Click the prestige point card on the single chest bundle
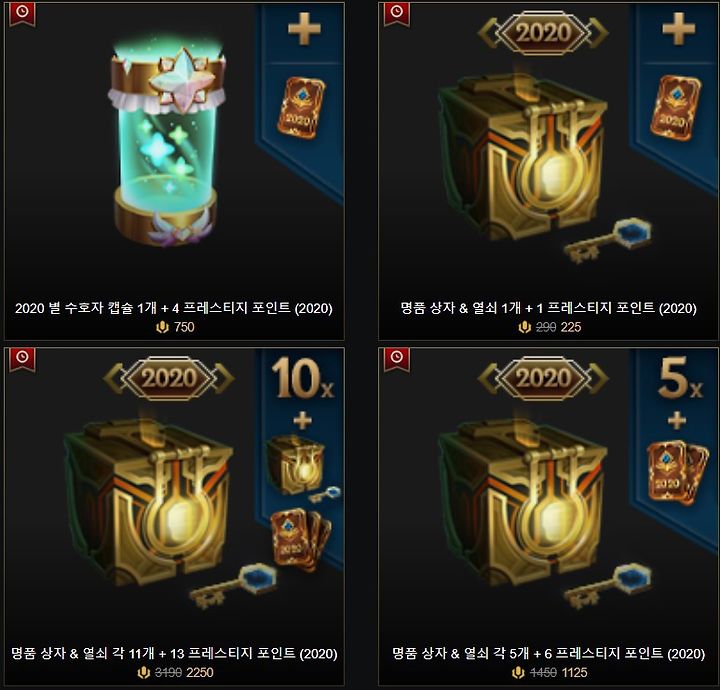 point(675,108)
